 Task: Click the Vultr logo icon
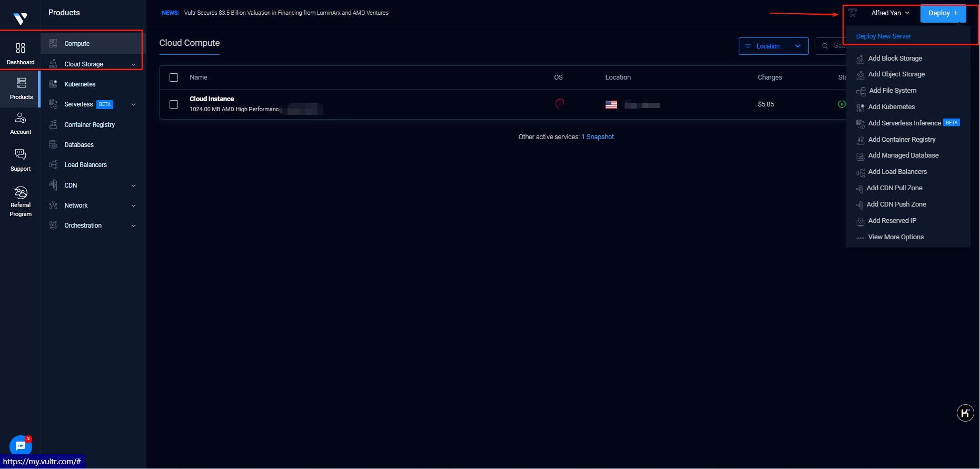[x=20, y=19]
